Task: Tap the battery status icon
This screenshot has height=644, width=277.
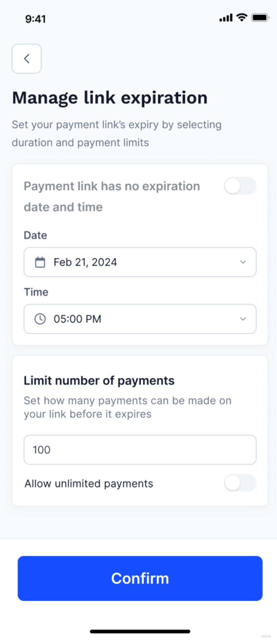Action: (x=260, y=18)
